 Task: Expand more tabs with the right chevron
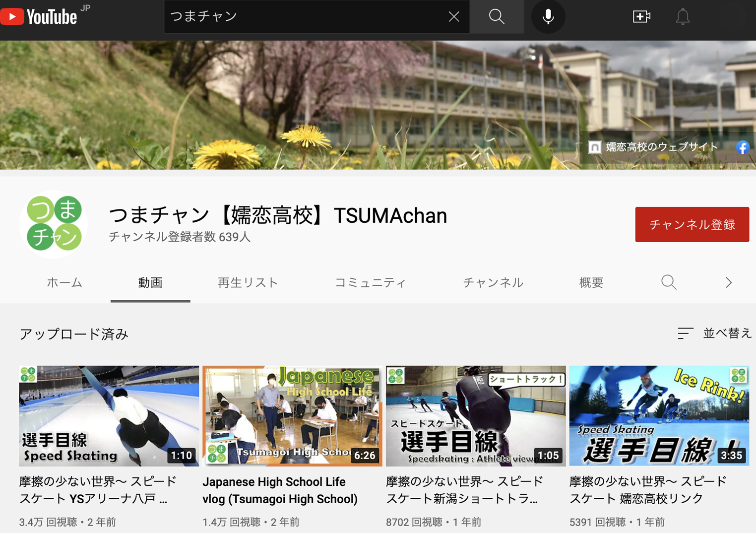click(728, 282)
